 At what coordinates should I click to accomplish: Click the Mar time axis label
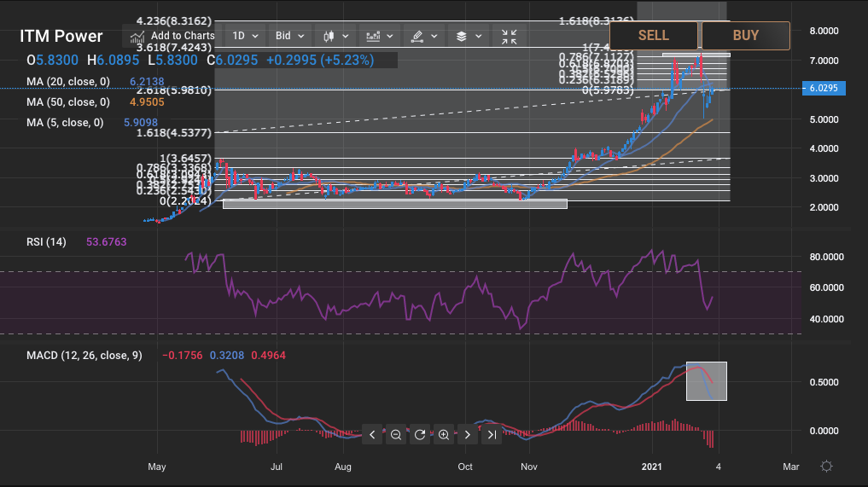point(791,467)
